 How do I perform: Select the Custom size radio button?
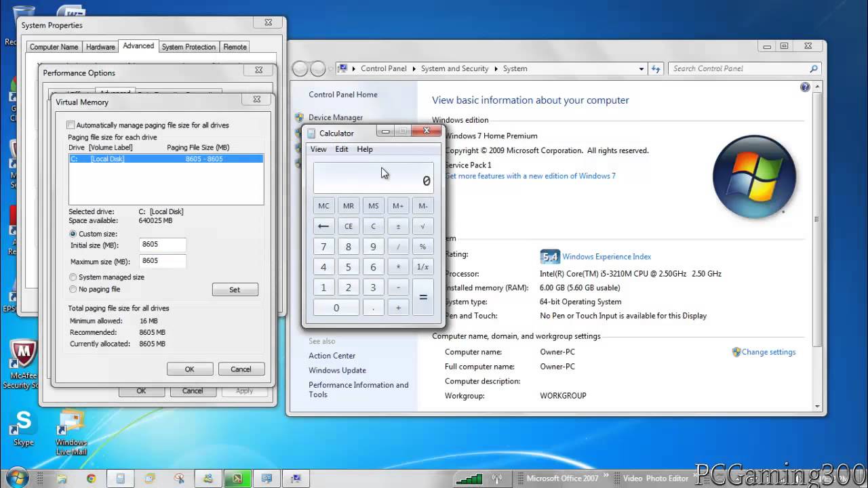click(x=73, y=234)
